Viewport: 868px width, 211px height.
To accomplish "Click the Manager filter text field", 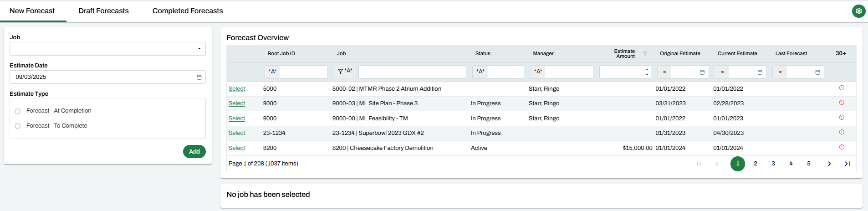I will 568,72.
